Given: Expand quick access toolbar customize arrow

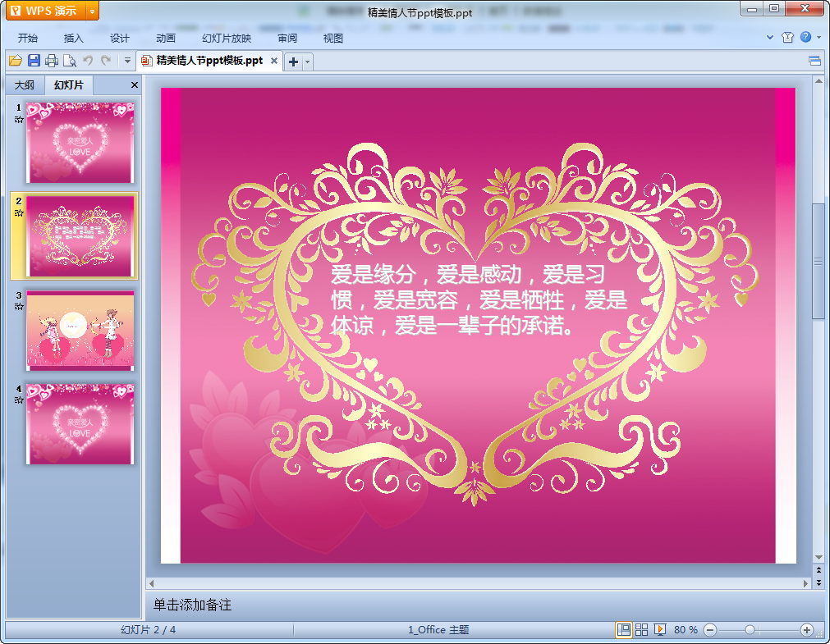Looking at the screenshot, I should tap(127, 61).
